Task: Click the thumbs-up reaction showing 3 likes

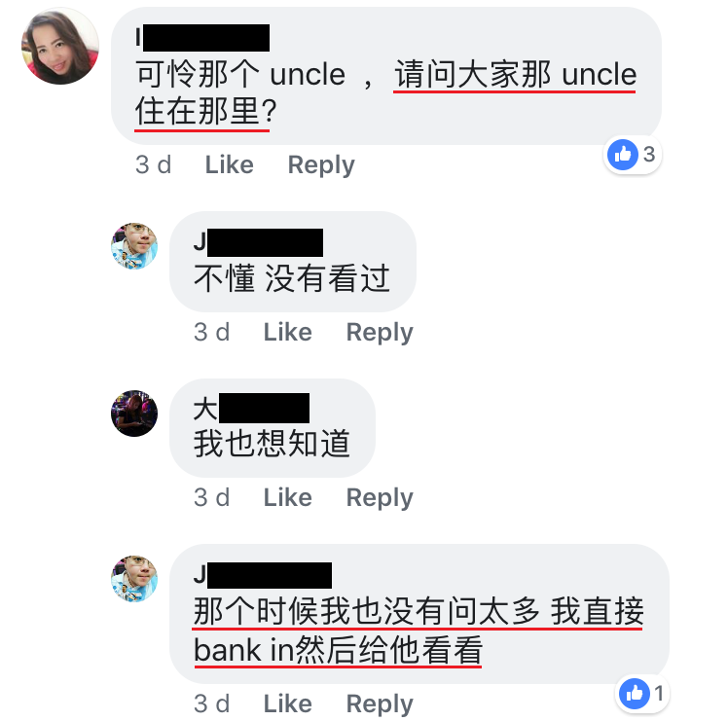Action: (633, 155)
